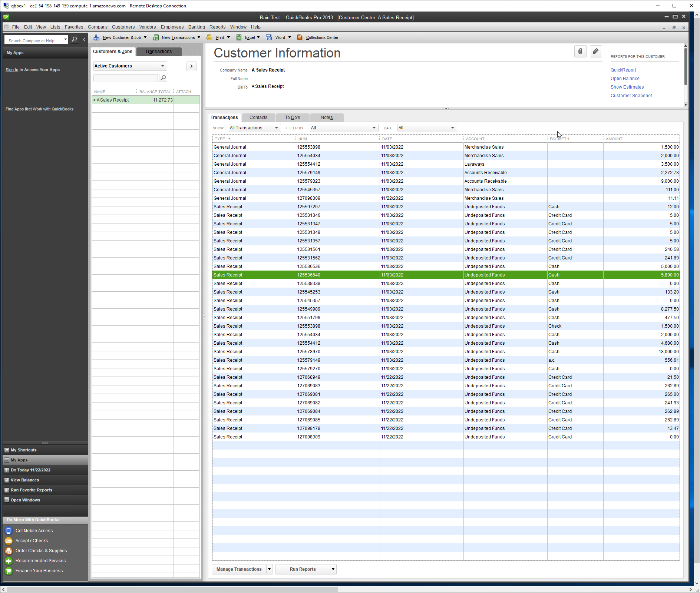Viewport: 700px width, 593px height.
Task: Click the QuickBooks application logo icon
Action: click(x=6, y=17)
